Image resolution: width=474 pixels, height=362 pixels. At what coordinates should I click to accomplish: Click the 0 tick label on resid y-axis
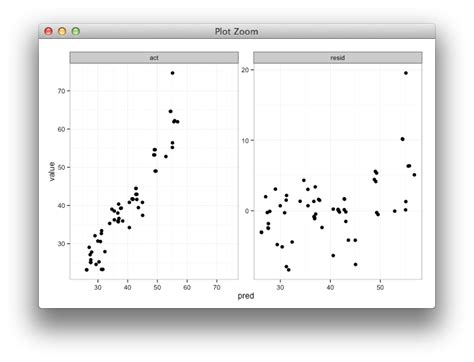[x=247, y=211]
